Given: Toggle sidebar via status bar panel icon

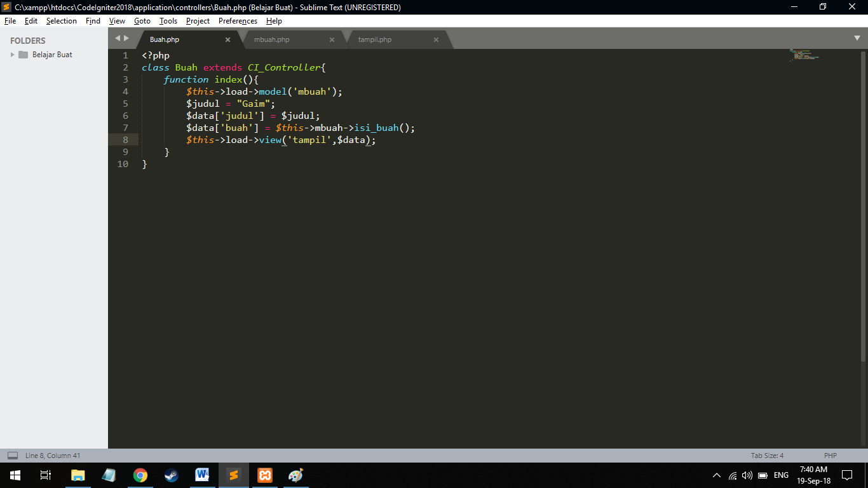Looking at the screenshot, I should click(12, 456).
